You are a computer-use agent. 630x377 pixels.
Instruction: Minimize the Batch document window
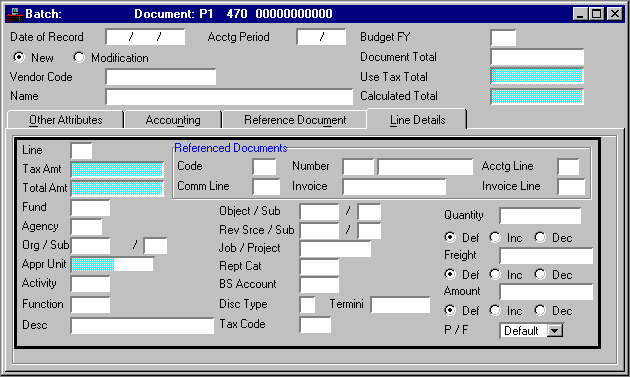[x=579, y=14]
